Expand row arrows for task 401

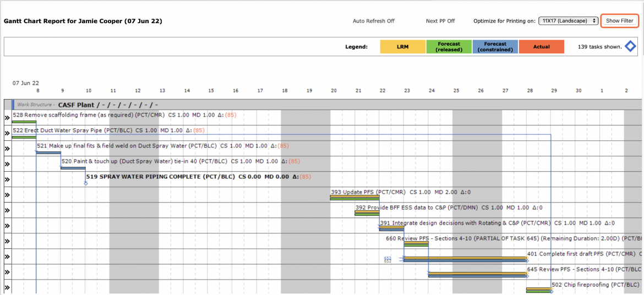pyautogui.click(x=7, y=257)
